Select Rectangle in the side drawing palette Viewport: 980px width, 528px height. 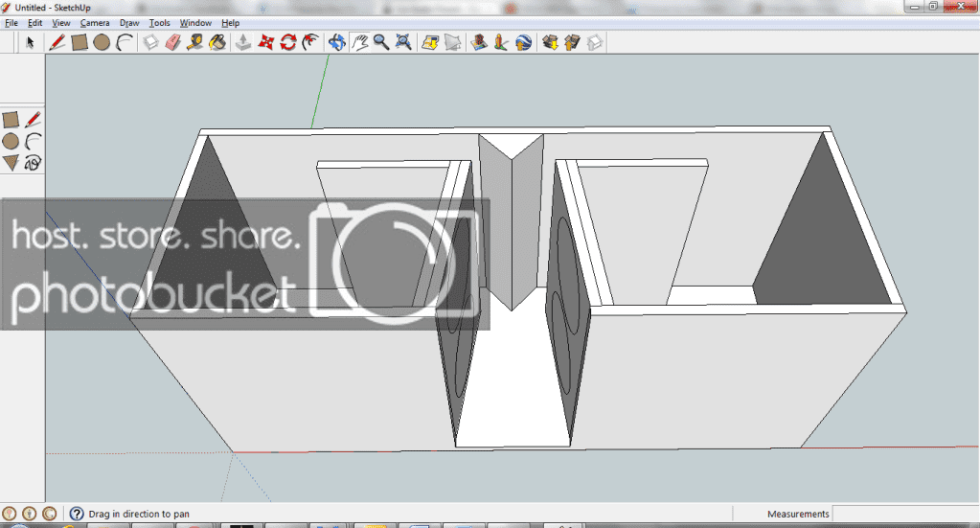pyautogui.click(x=11, y=120)
